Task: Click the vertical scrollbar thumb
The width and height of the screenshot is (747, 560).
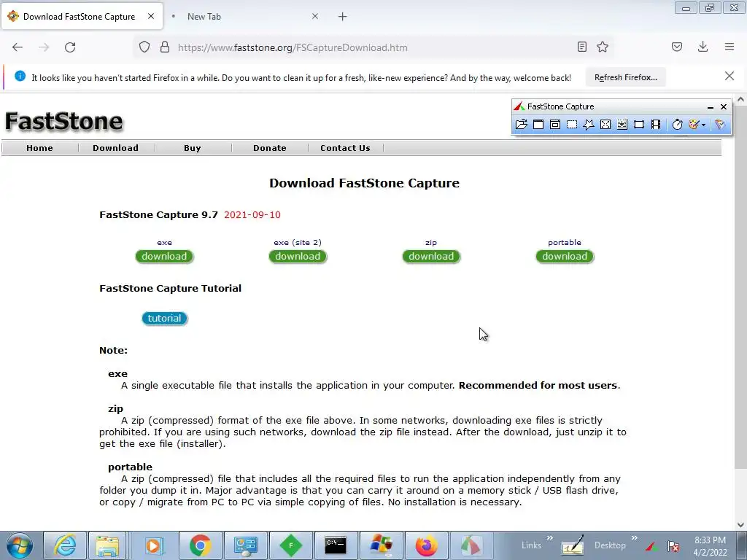Action: pos(740,286)
